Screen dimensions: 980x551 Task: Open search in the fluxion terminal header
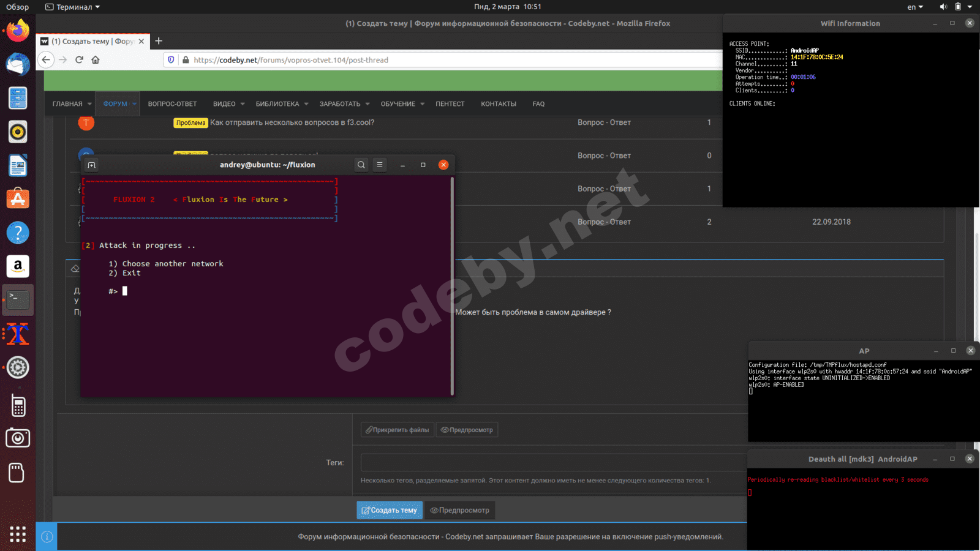(x=361, y=165)
